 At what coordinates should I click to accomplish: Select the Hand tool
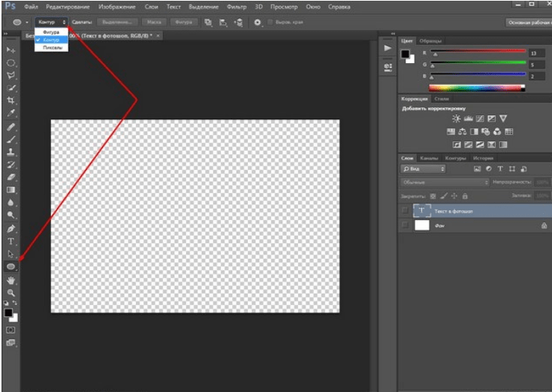(11, 280)
